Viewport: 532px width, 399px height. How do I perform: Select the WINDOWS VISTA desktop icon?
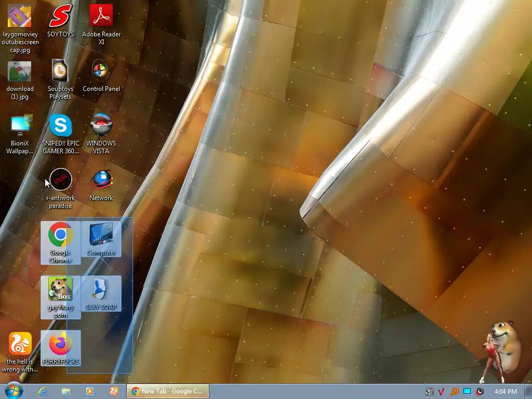101,135
